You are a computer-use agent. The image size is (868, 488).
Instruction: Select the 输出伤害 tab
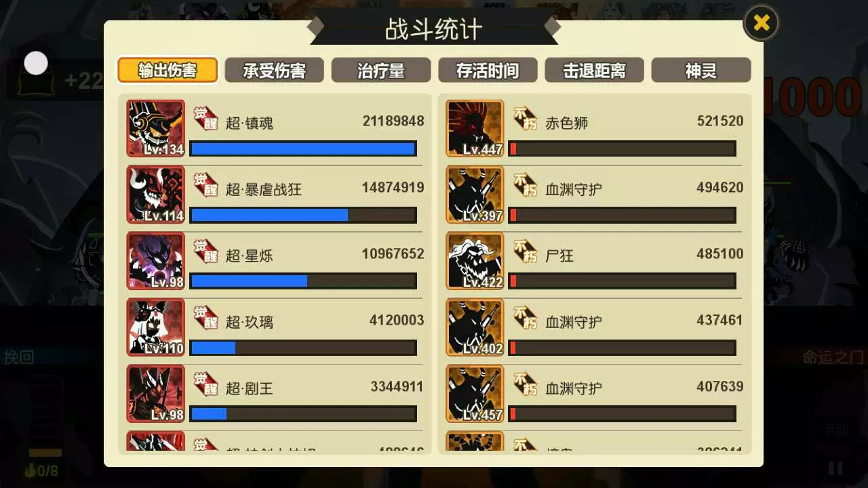[x=167, y=70]
